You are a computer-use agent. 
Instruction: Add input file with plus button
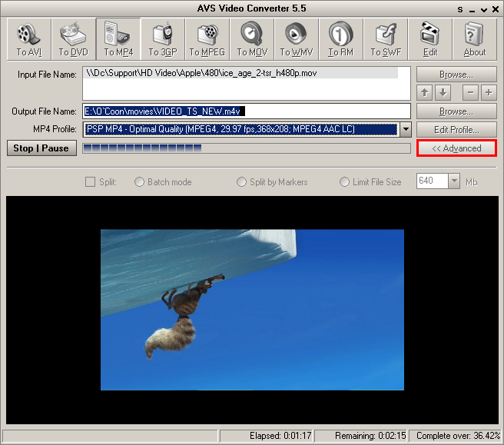tap(489, 92)
